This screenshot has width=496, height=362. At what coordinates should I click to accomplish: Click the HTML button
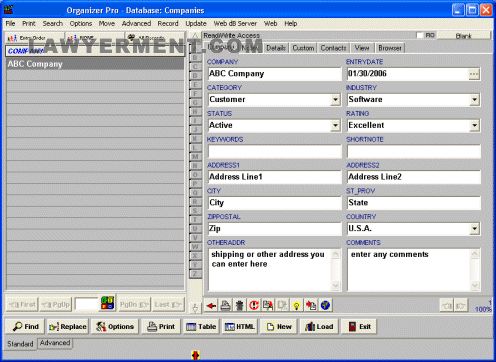(239, 327)
